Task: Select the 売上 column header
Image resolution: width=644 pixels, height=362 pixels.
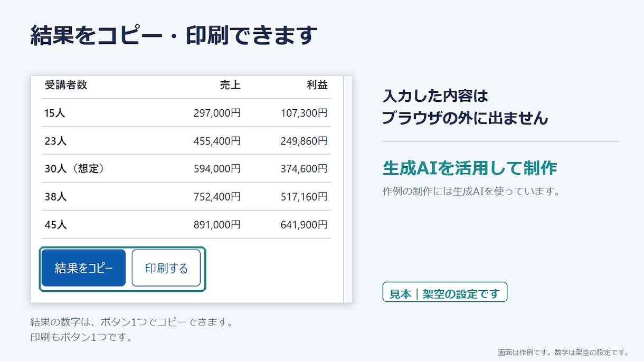Action: tap(230, 85)
